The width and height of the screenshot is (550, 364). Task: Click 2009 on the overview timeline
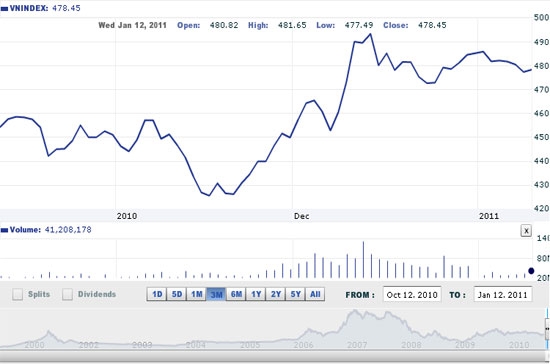coord(465,345)
